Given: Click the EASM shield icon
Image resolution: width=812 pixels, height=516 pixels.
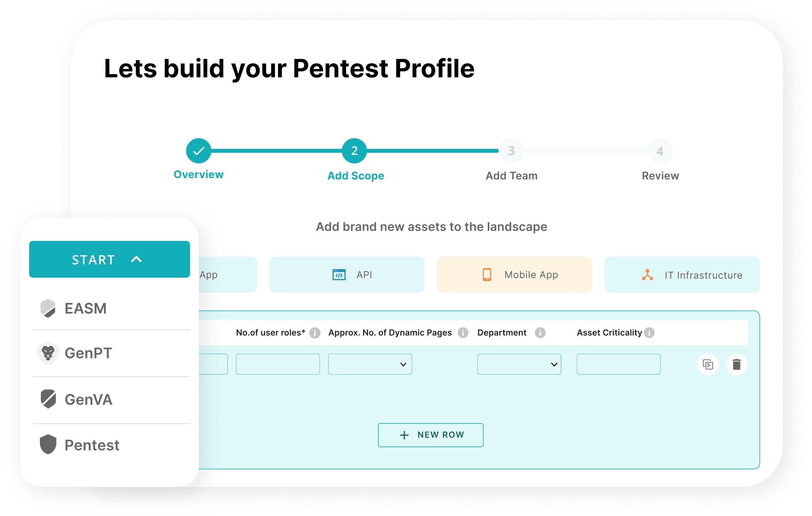Looking at the screenshot, I should [48, 308].
